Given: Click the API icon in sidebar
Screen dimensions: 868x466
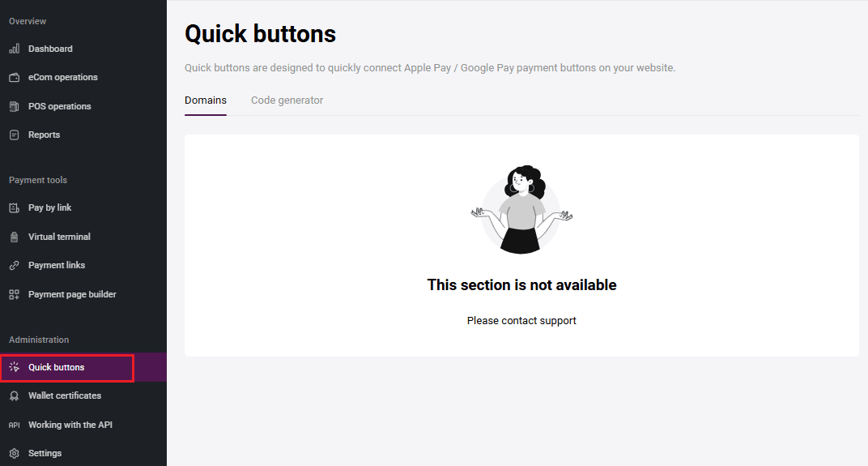Looking at the screenshot, I should tap(14, 425).
